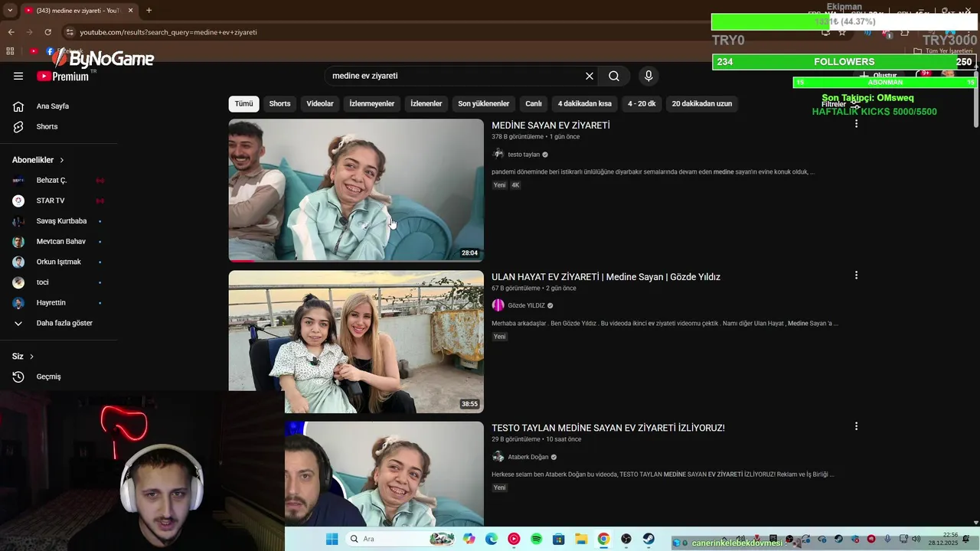Screen dimensions: 980x551
Task: Open more options for TESTO TAYLAN İZLİYORUZ video
Action: [856, 426]
